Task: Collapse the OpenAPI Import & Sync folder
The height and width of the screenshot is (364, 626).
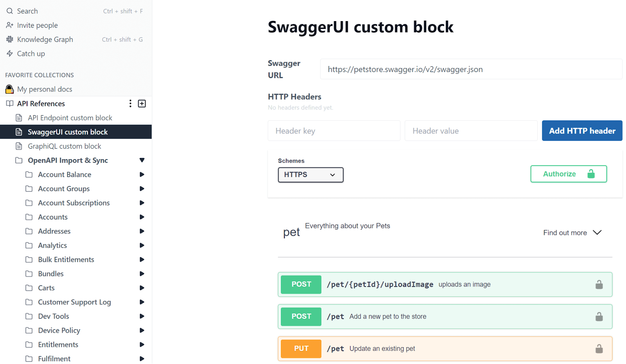Action: tap(142, 160)
